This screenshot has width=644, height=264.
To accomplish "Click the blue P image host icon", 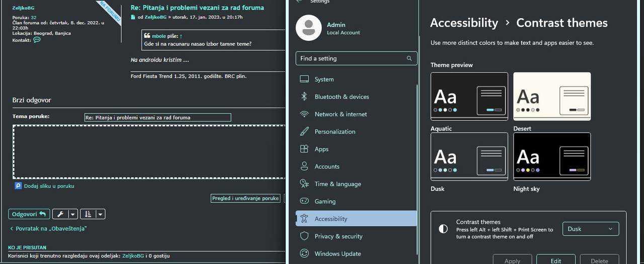I will click(18, 186).
